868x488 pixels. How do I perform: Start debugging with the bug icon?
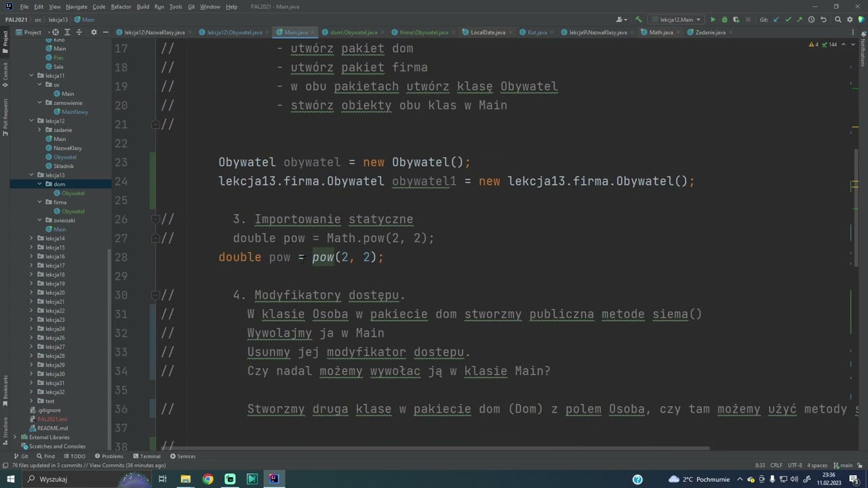click(724, 20)
